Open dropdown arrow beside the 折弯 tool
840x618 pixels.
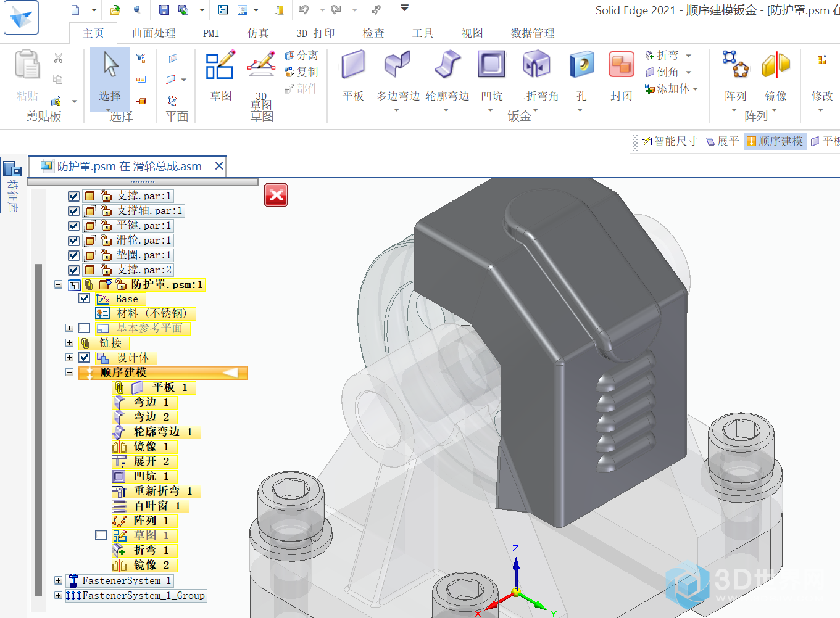pyautogui.click(x=689, y=56)
